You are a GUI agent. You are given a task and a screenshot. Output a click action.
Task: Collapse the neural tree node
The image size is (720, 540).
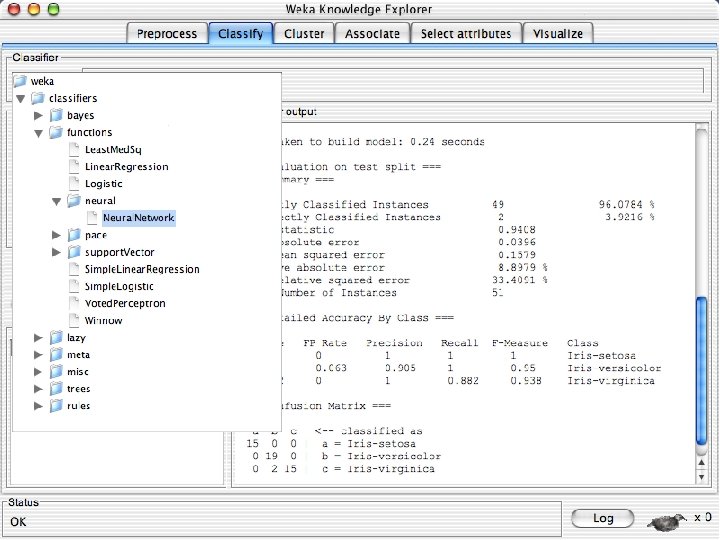[x=56, y=202]
